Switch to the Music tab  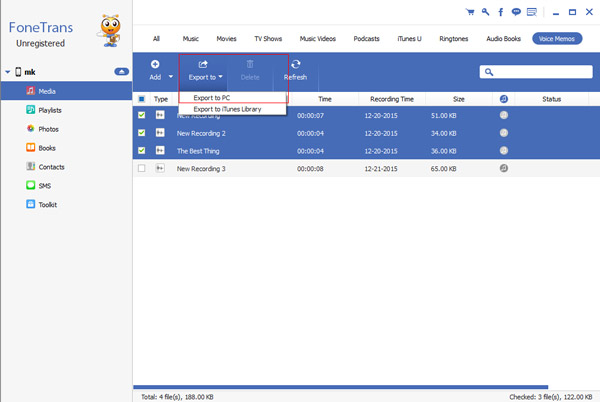[191, 39]
